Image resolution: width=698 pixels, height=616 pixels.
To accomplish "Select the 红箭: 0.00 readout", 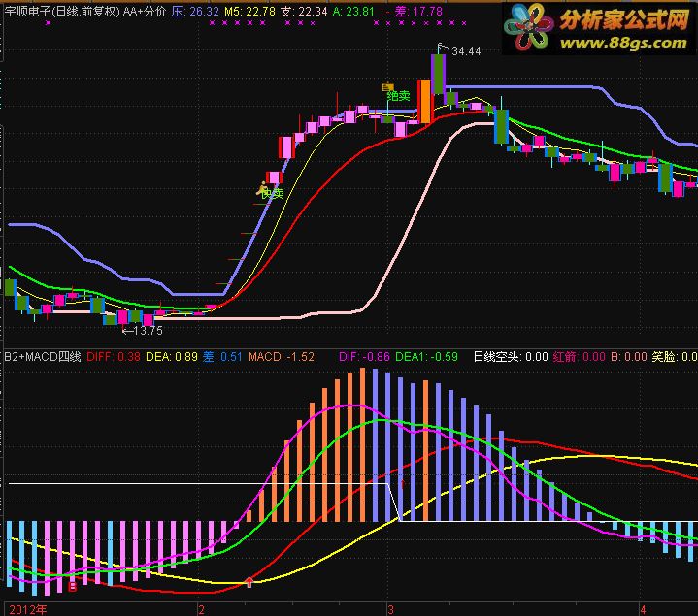I will pos(580,357).
